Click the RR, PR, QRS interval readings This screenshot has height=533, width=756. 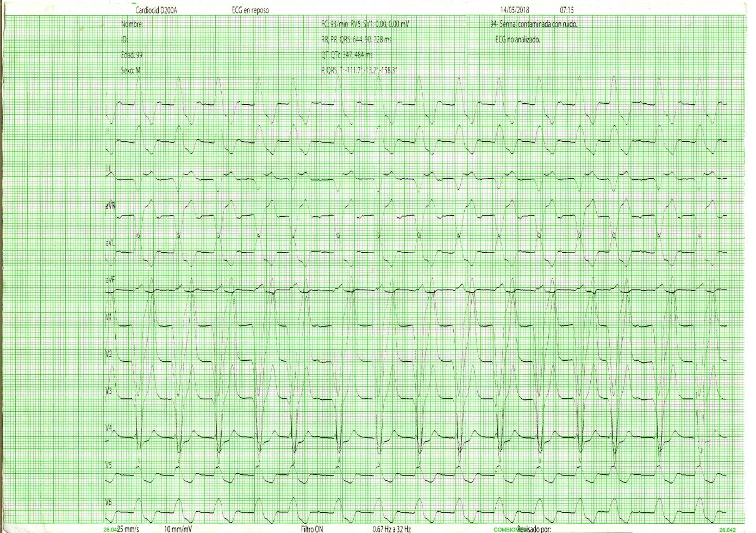pos(357,39)
